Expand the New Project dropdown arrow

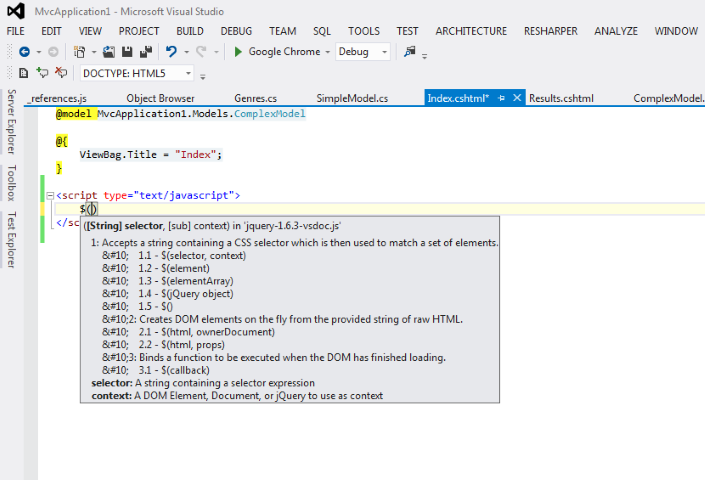[x=94, y=53]
